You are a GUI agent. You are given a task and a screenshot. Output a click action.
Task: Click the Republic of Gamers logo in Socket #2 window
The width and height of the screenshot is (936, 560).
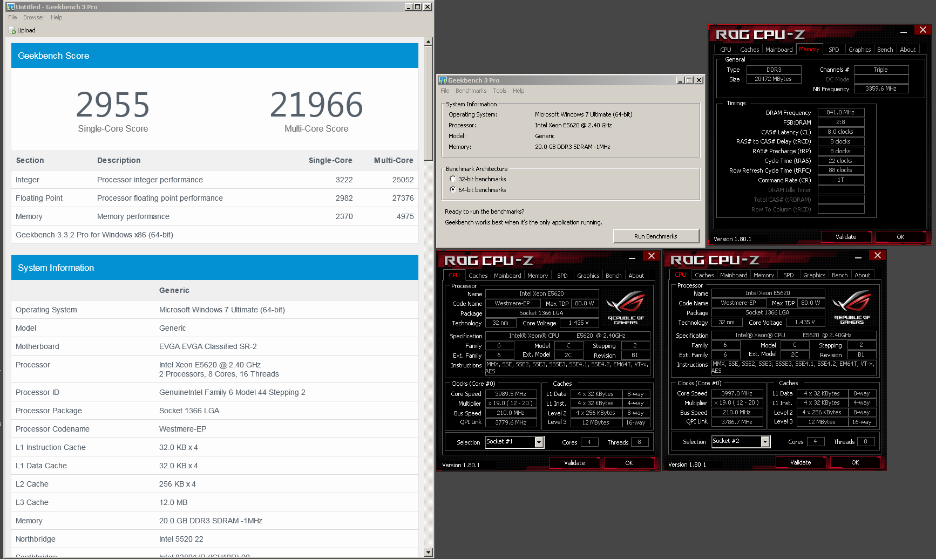[x=852, y=307]
